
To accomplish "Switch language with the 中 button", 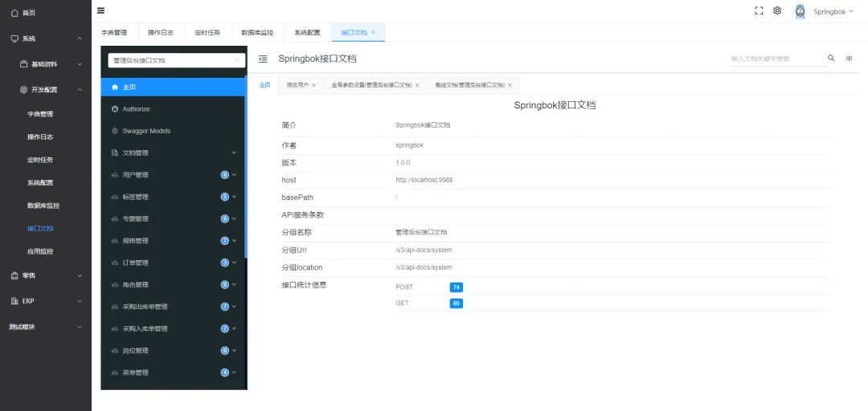I will tap(849, 59).
